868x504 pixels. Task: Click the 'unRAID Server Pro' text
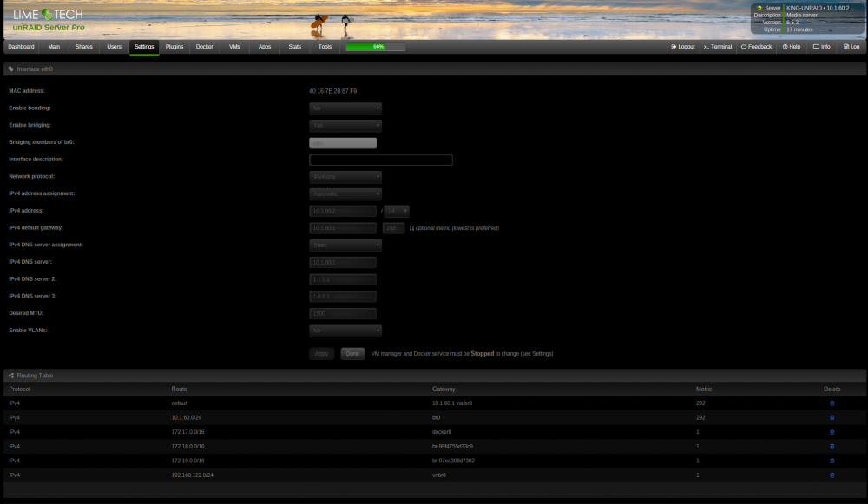pyautogui.click(x=49, y=28)
